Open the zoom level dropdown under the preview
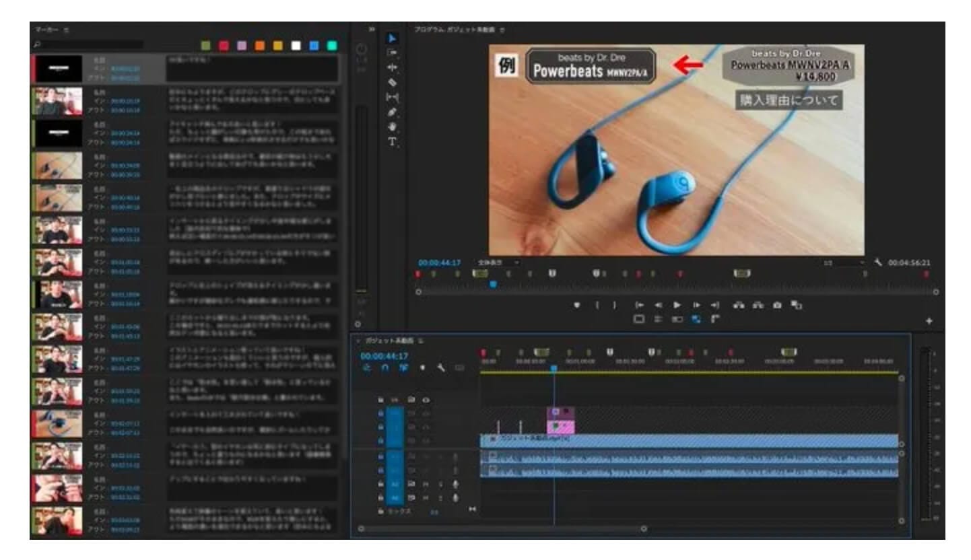The image size is (971, 560). pyautogui.click(x=498, y=262)
